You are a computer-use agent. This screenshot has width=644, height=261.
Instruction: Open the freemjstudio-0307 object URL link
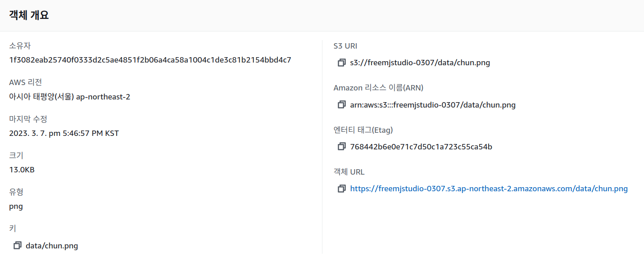[489, 189]
